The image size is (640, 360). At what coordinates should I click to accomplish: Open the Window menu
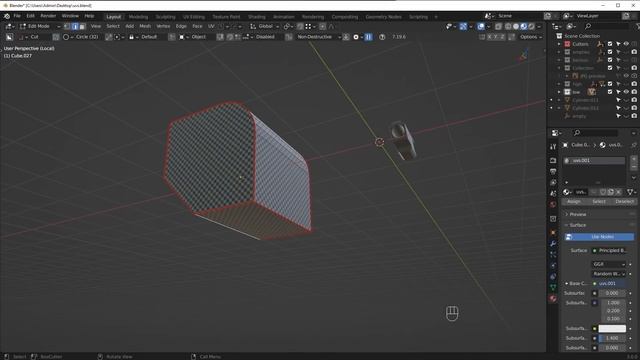click(x=70, y=16)
